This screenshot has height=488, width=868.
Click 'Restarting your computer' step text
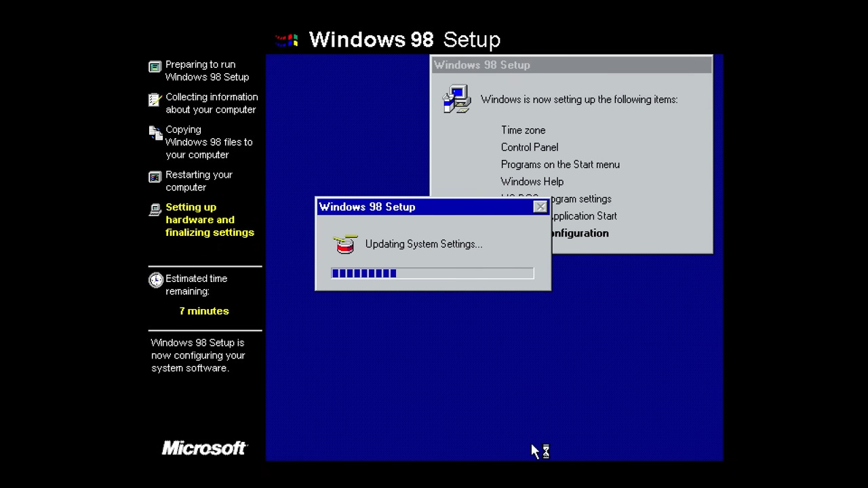click(x=199, y=181)
